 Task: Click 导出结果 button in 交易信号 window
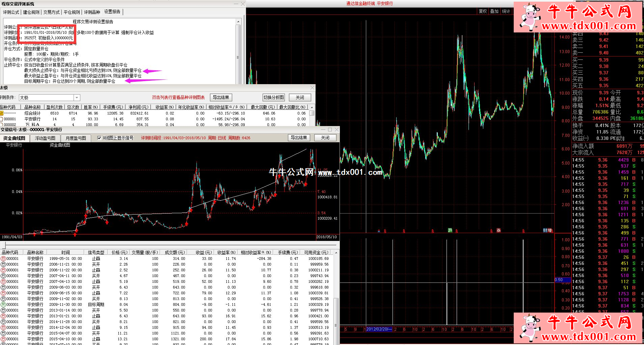(x=299, y=138)
